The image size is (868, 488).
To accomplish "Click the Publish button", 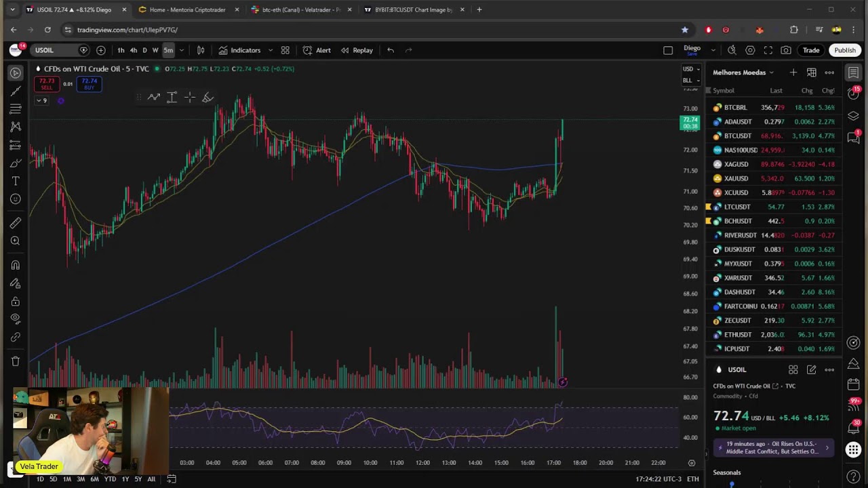I will pyautogui.click(x=845, y=50).
